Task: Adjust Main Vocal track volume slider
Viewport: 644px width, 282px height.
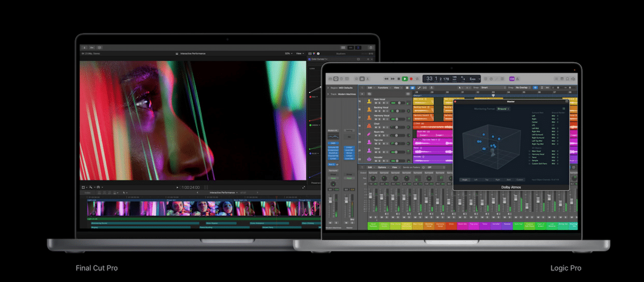Action: [x=397, y=103]
